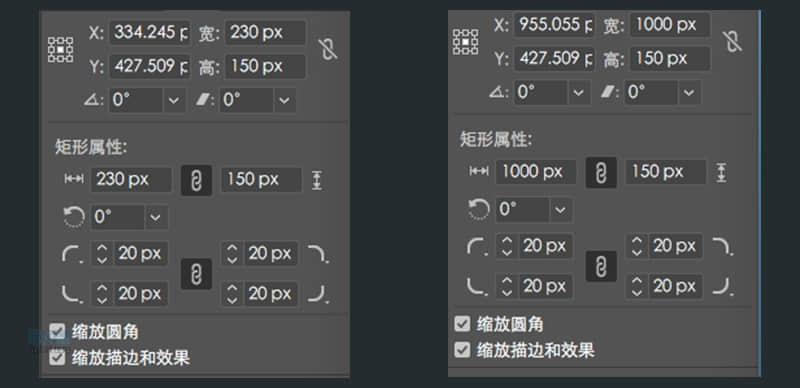Uncheck 缩放描边和效果 checkbox in right panel
800x388 pixels.
click(x=462, y=349)
